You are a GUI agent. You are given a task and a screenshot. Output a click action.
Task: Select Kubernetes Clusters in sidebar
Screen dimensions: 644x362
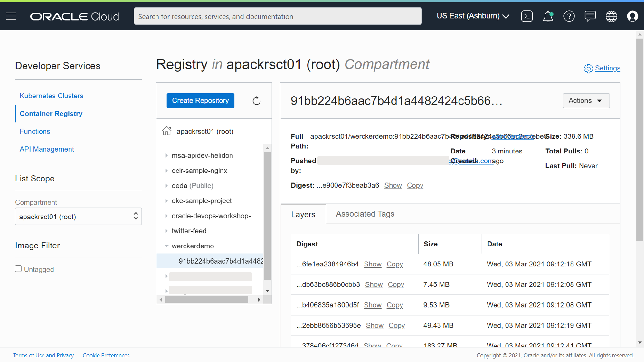[x=52, y=96]
